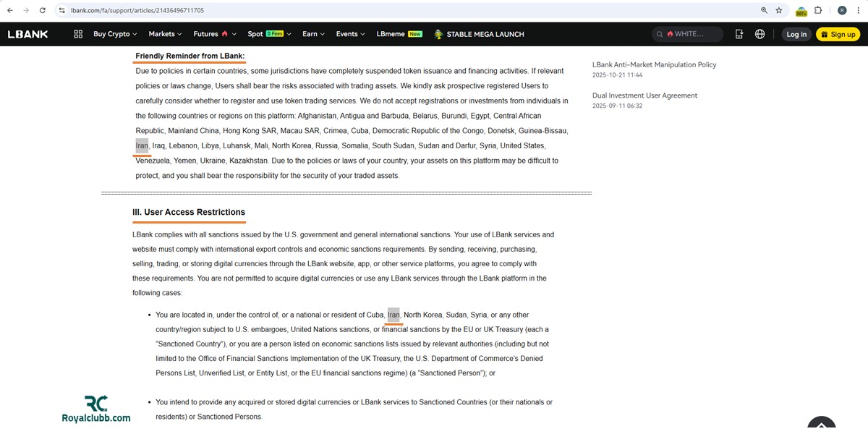Viewport: 868px width, 434px height.
Task: Bookmark this page with the star icon
Action: click(x=779, y=11)
